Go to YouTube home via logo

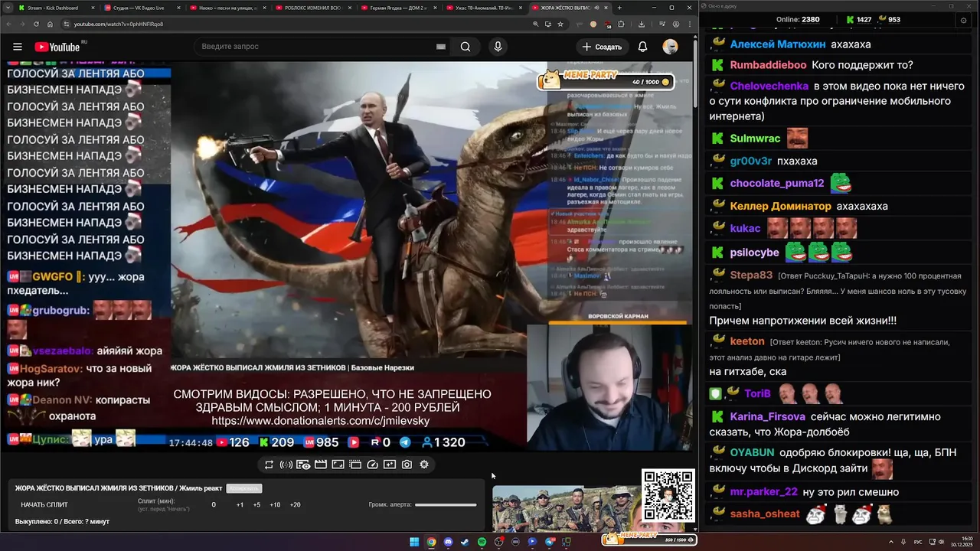[x=57, y=47]
